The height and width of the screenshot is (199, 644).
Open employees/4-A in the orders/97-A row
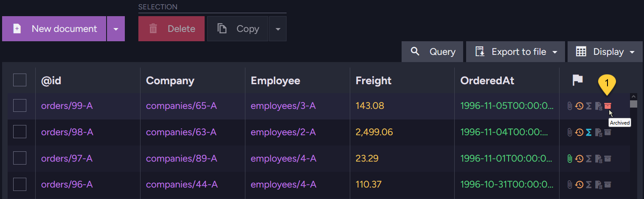[284, 159]
